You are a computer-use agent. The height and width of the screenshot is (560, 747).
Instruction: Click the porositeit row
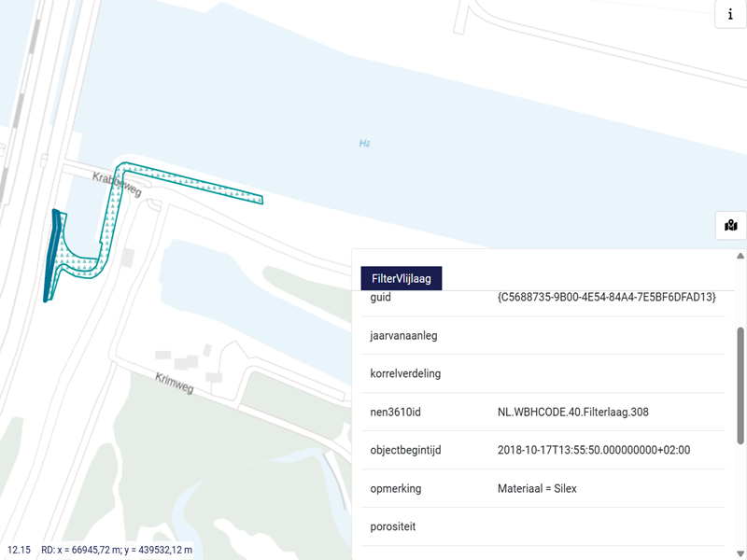pyautogui.click(x=393, y=526)
